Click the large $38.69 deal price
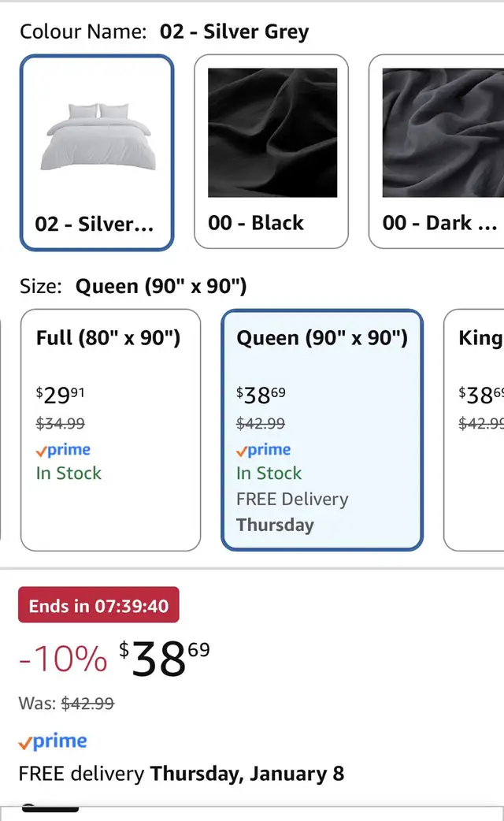Viewport: 504px width, 821px height. pos(165,659)
